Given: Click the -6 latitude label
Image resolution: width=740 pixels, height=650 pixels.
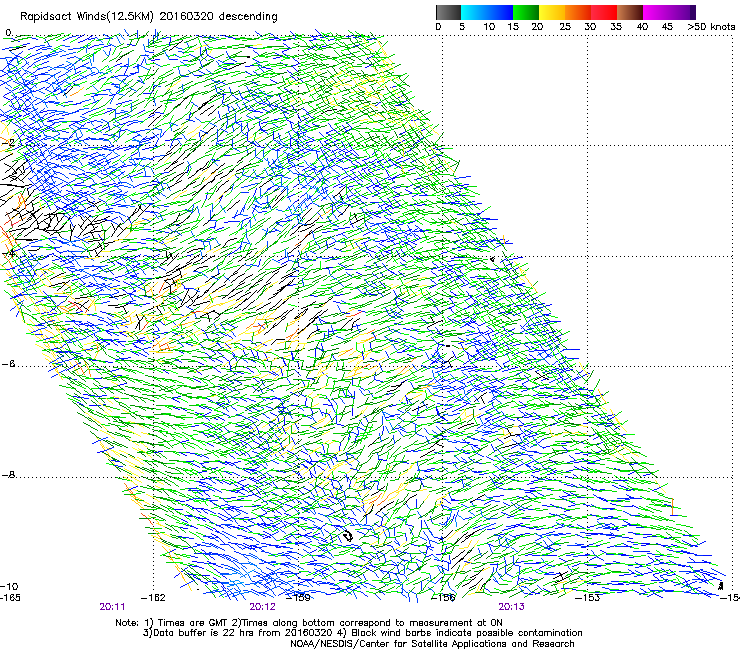Looking at the screenshot, I should pos(9,364).
